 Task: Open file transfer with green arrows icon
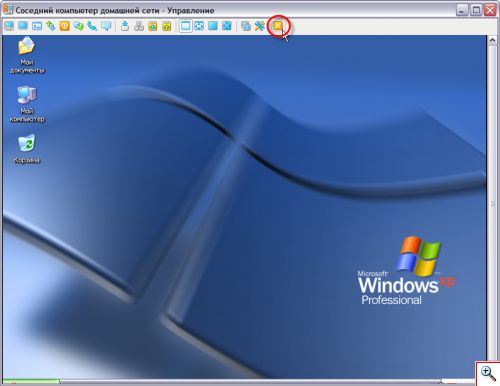point(51,26)
